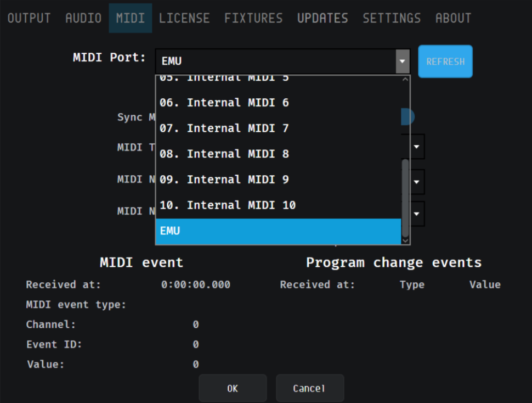Go to the LICENSE tab

click(x=184, y=18)
